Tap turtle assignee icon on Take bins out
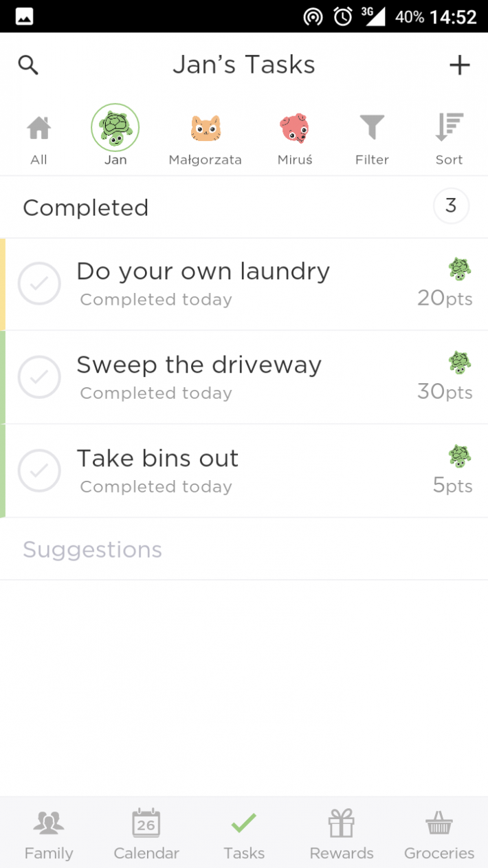The height and width of the screenshot is (868, 488). click(460, 455)
